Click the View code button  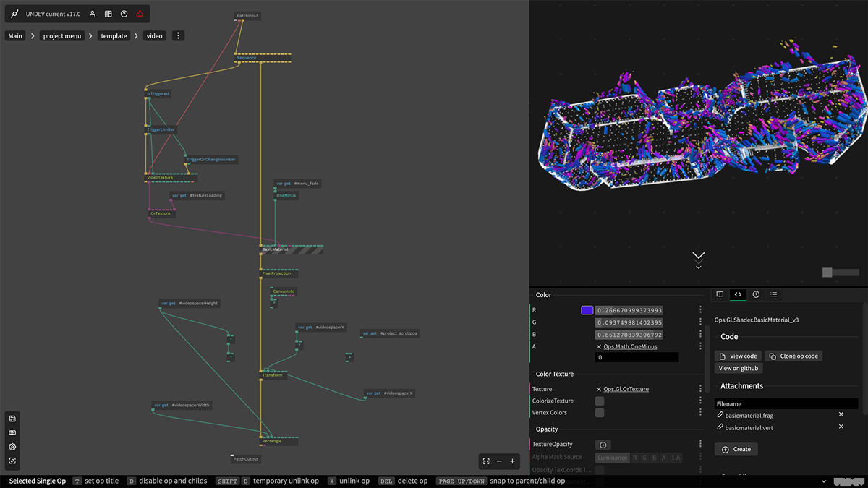738,356
